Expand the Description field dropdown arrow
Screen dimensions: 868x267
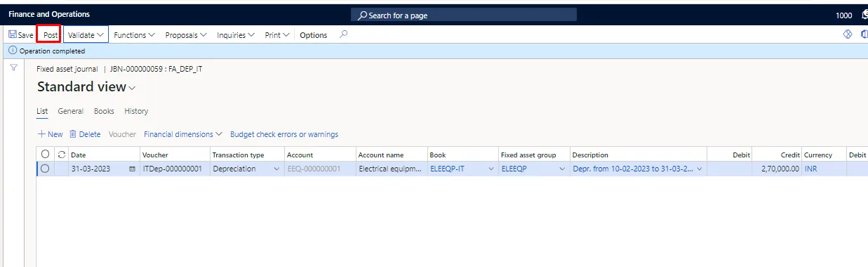699,169
